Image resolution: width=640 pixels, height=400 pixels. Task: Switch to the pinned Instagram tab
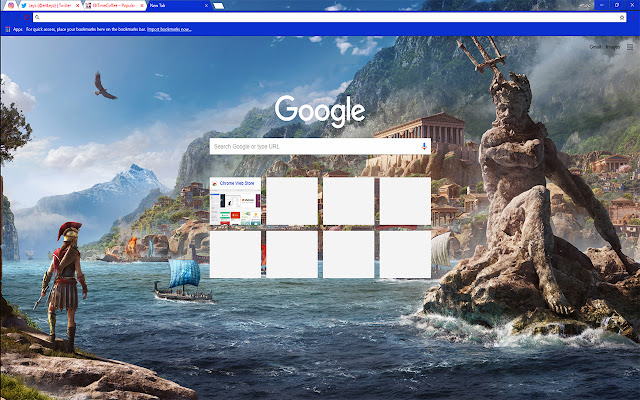(11, 6)
